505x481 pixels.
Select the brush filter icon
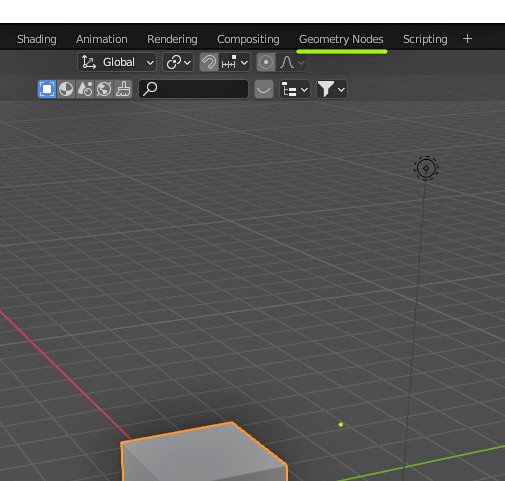click(123, 89)
